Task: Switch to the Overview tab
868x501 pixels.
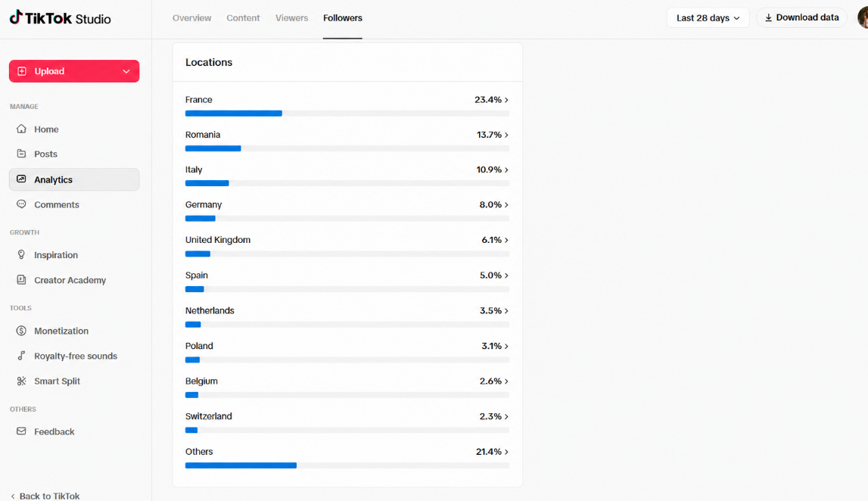Action: coord(191,17)
